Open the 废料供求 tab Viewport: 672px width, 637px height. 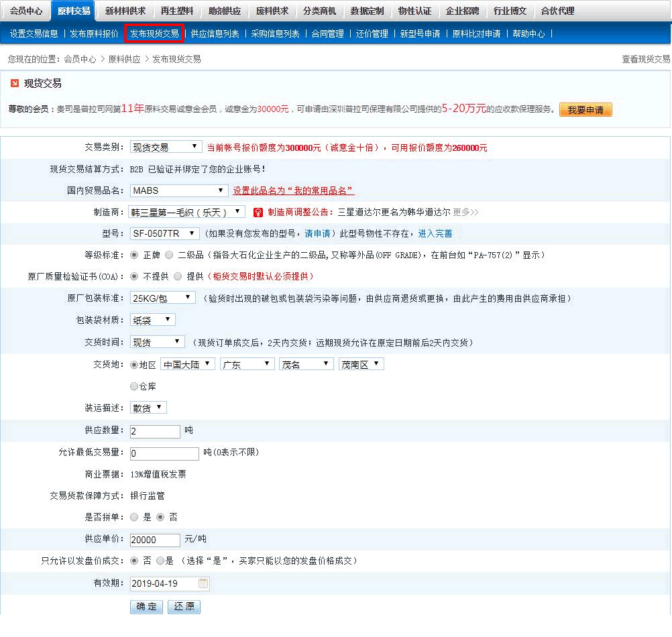tap(272, 11)
